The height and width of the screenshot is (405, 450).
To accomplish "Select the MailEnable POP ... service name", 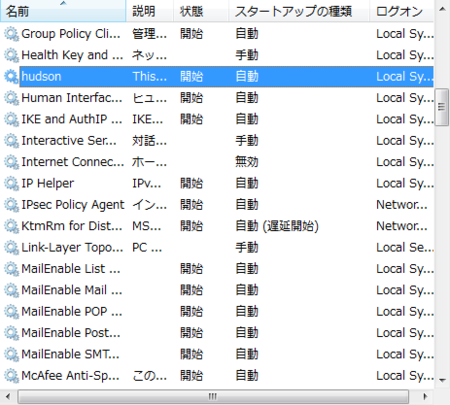I will click(x=72, y=311).
